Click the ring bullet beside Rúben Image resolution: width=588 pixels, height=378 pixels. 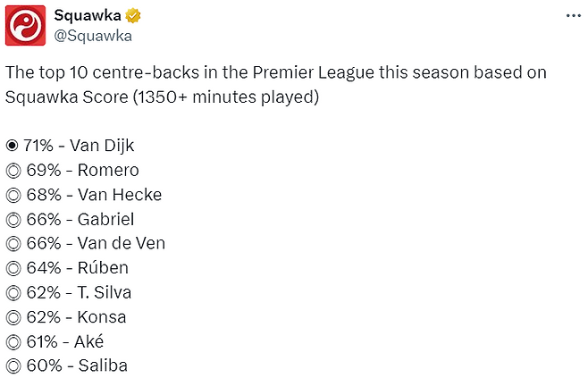click(x=12, y=268)
